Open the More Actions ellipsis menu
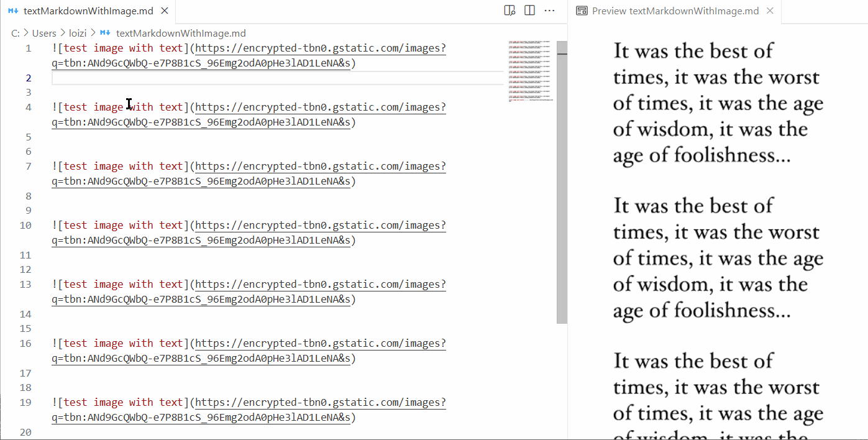Screen dimensions: 868x440 [x=549, y=11]
